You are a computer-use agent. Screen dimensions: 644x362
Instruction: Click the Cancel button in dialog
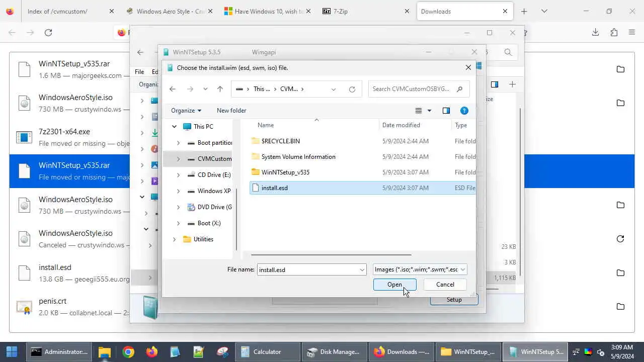(445, 285)
